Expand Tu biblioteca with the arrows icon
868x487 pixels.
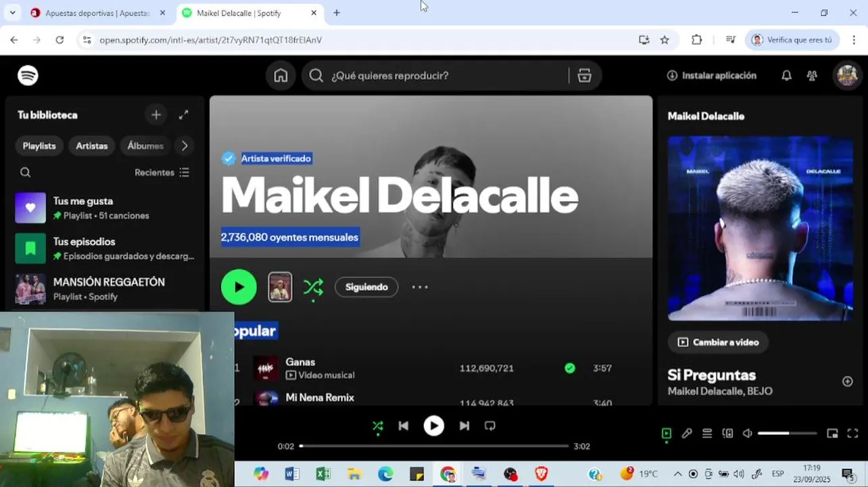click(183, 115)
